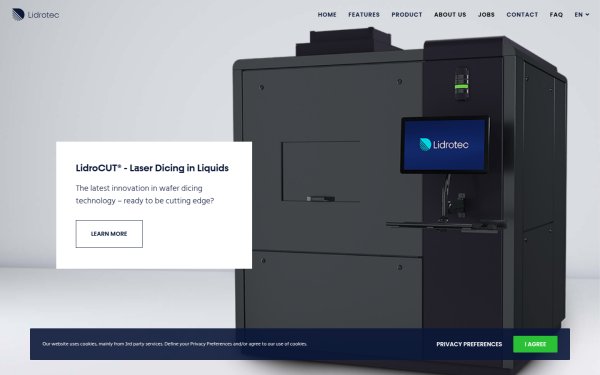
Task: Open the HOME navigation item
Action: point(327,15)
